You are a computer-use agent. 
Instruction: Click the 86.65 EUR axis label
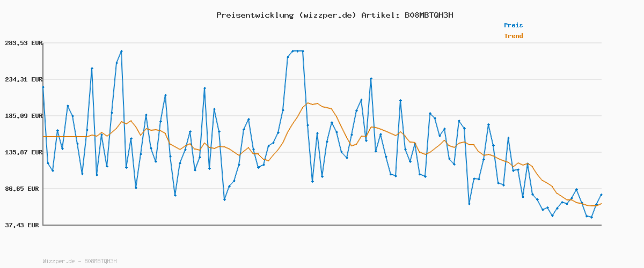tap(24, 189)
